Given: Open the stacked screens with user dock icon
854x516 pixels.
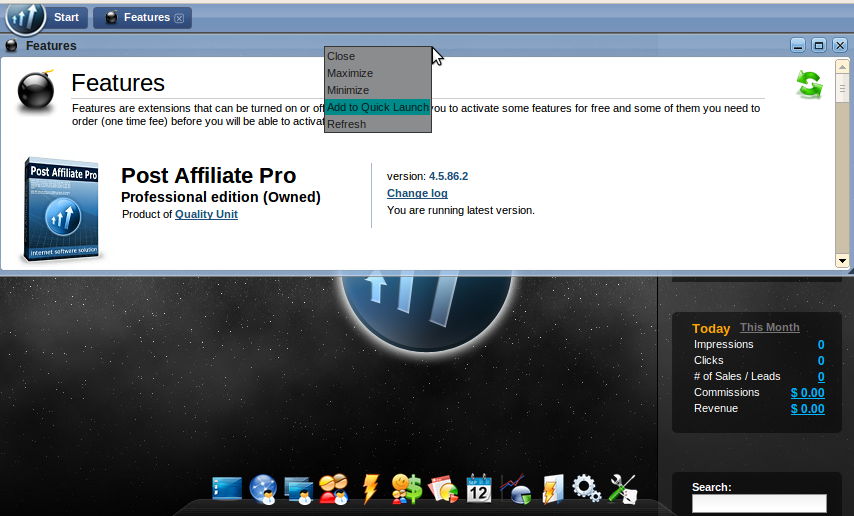Looking at the screenshot, I should [299, 490].
